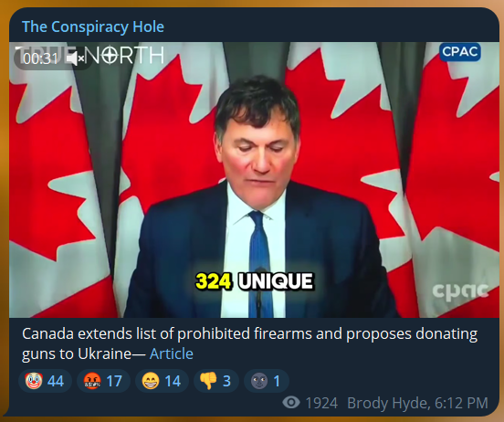
Task: Click the CPAC badge on video
Action: click(460, 52)
